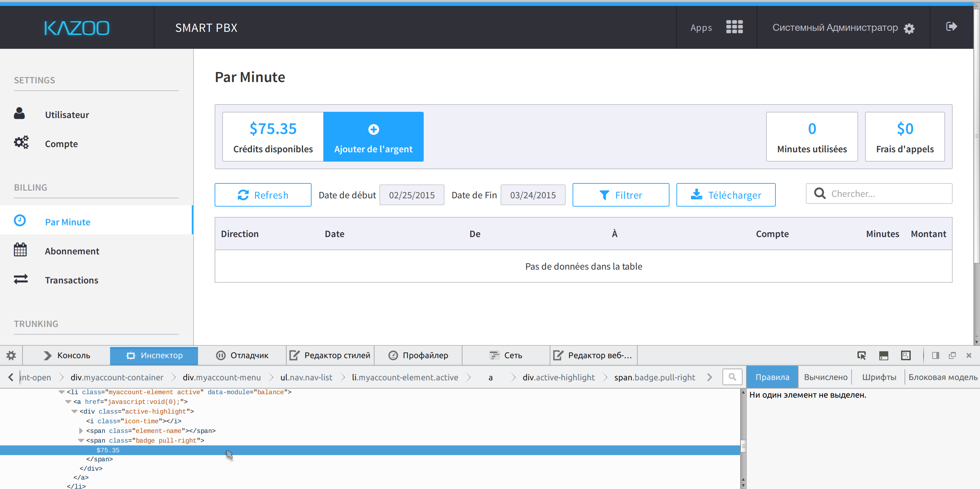Sort table by Minutes column
Viewport: 980px width, 489px height.
[883, 234]
